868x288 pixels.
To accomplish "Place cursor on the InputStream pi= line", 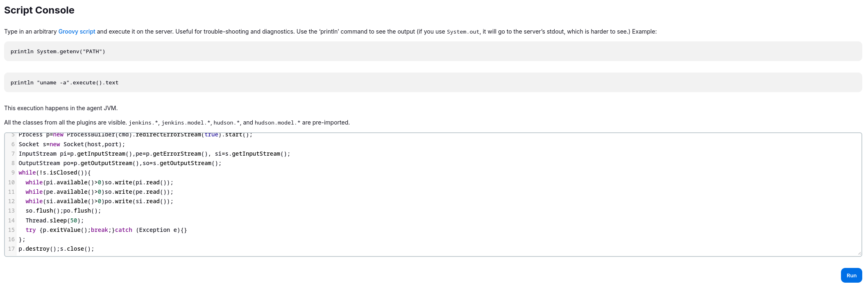I will click(x=154, y=154).
